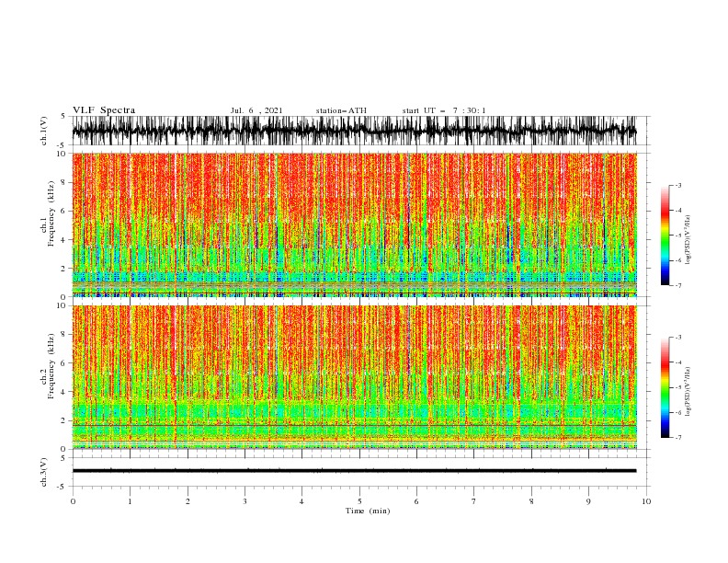Click the ch.1(V) axis tick label 5
This screenshot has width=728, height=563.
click(63, 116)
